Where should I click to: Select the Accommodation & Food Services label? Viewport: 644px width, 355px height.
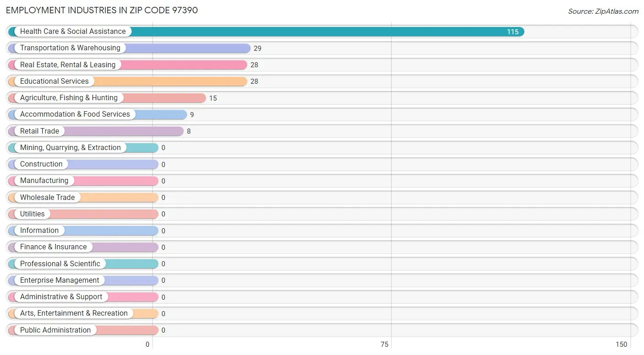(75, 114)
